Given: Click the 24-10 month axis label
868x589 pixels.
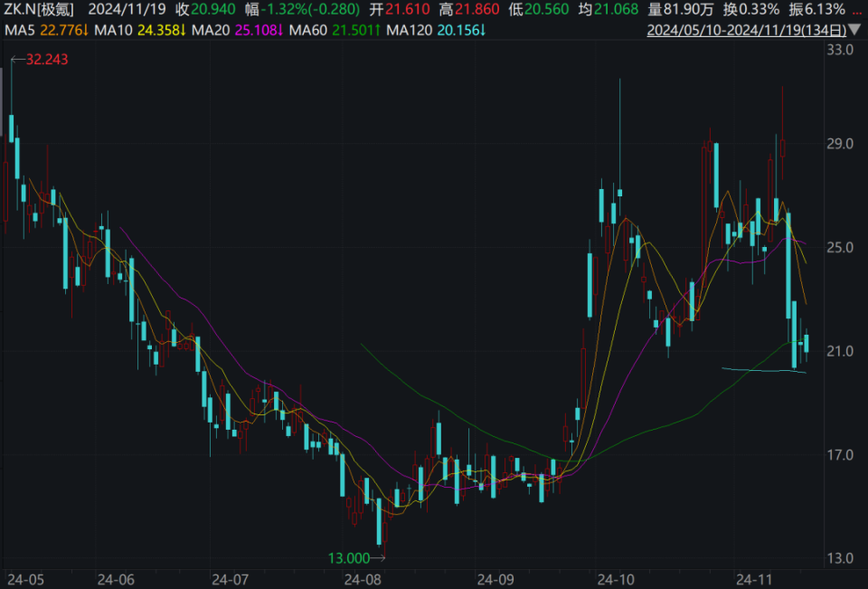Looking at the screenshot, I should tap(616, 580).
